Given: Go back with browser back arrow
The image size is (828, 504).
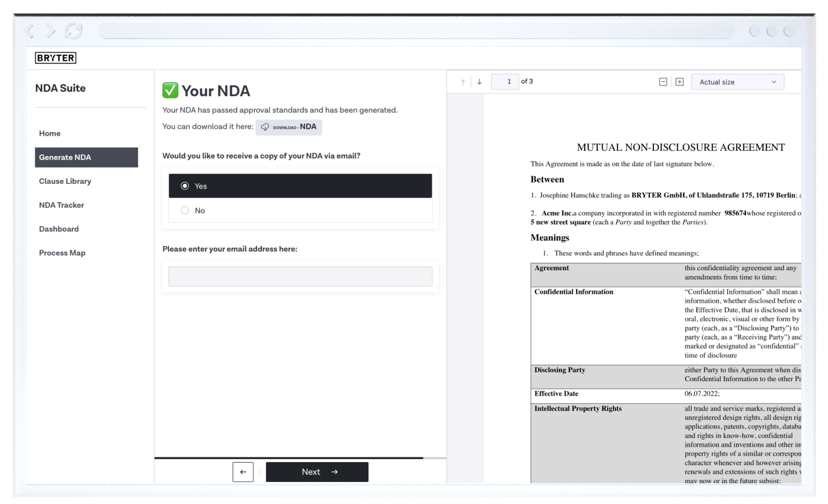Looking at the screenshot, I should (x=29, y=31).
